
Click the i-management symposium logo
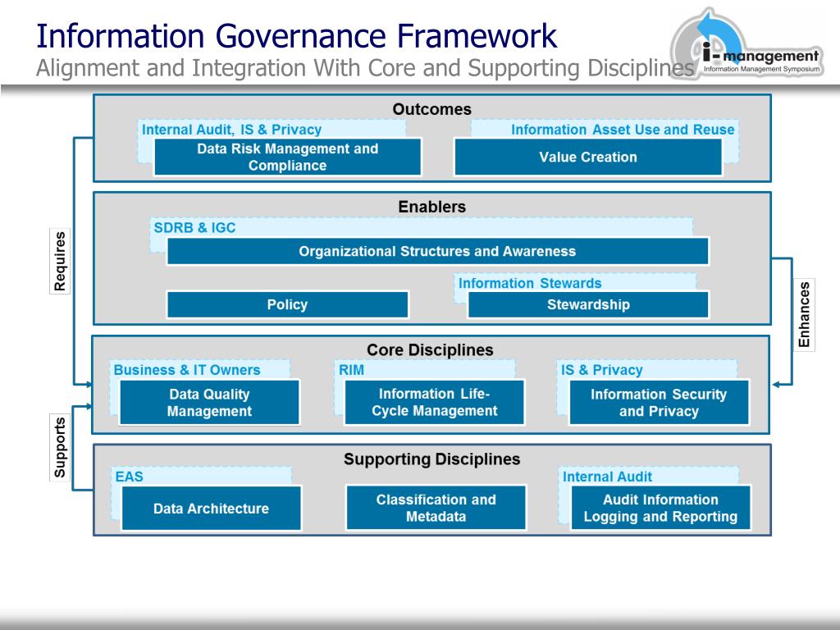point(746,46)
